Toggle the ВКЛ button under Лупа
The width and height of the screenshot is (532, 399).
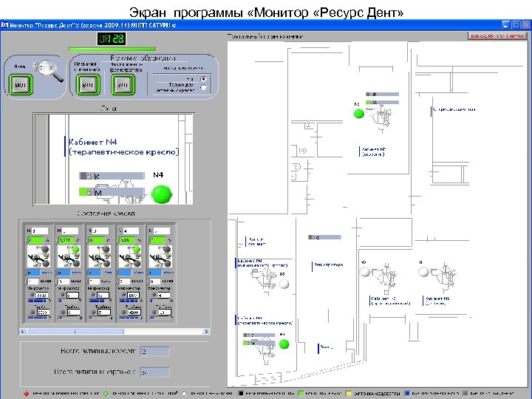(21, 85)
